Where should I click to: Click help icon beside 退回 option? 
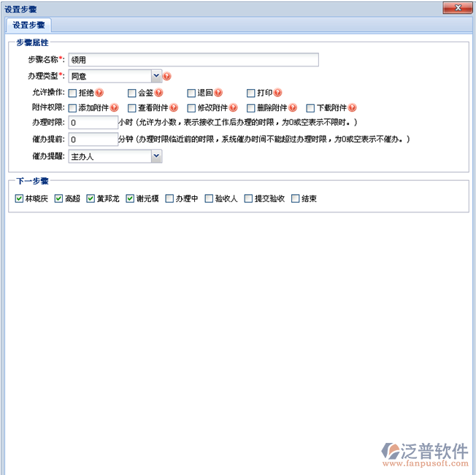[218, 93]
